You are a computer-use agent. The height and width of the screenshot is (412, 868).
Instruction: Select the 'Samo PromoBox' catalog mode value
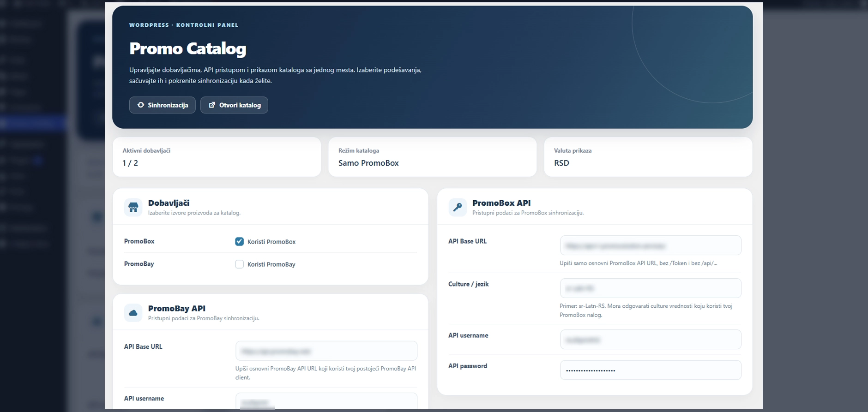coord(368,163)
